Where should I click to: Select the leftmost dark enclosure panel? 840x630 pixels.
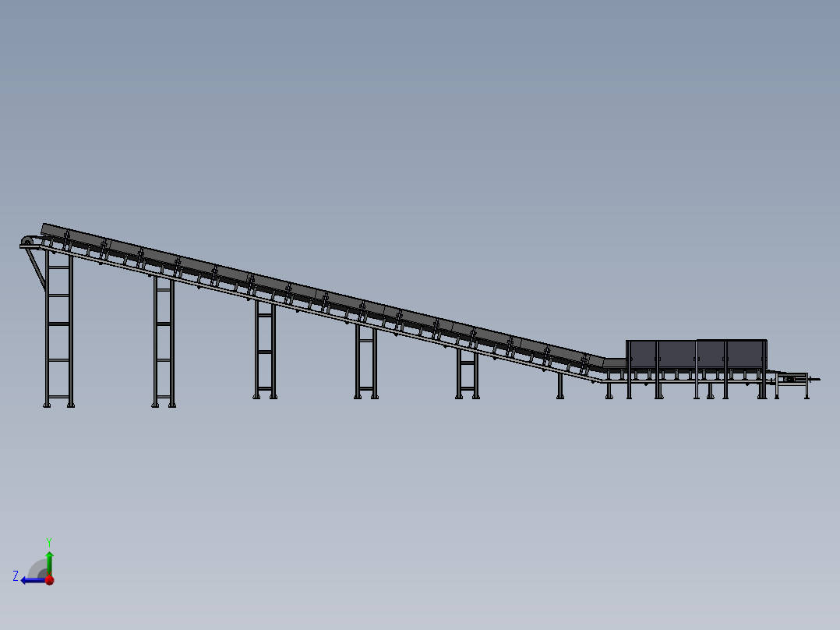pyautogui.click(x=642, y=353)
